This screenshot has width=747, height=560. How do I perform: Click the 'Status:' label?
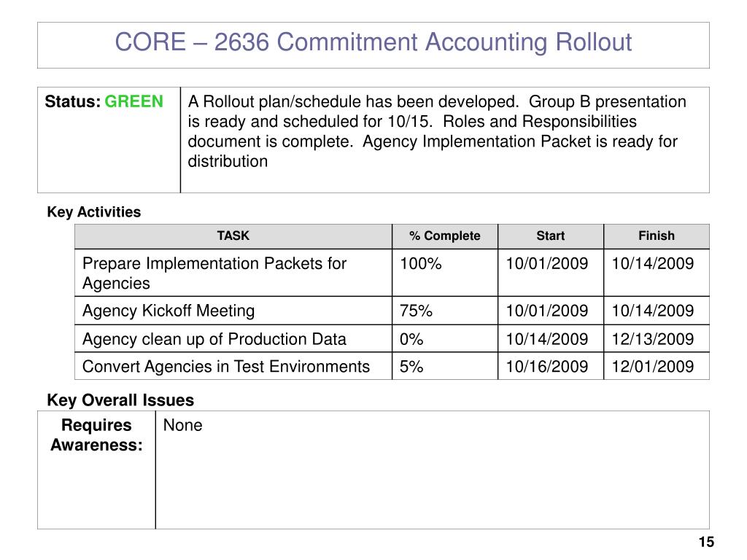pos(73,101)
